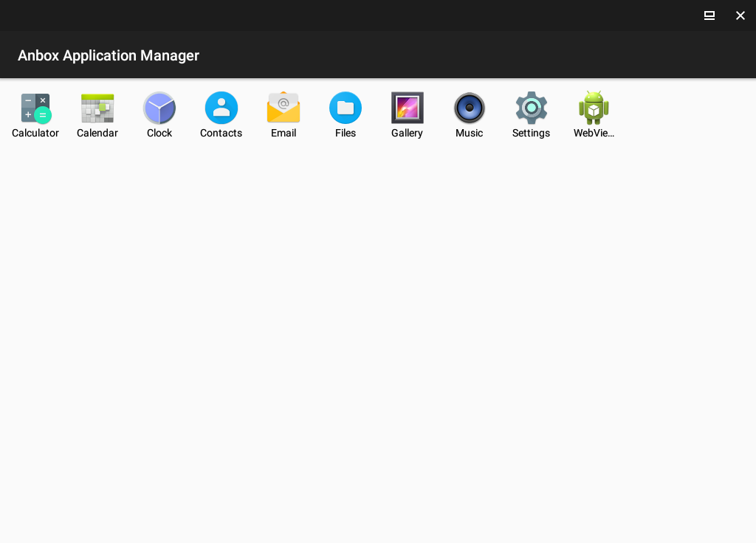Click the Gallery label text

click(x=407, y=134)
